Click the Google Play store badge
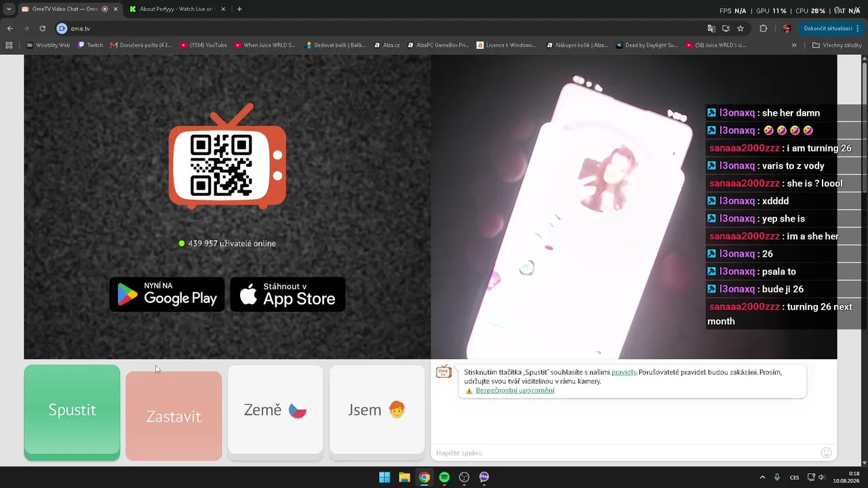The width and height of the screenshot is (868, 488). (167, 294)
